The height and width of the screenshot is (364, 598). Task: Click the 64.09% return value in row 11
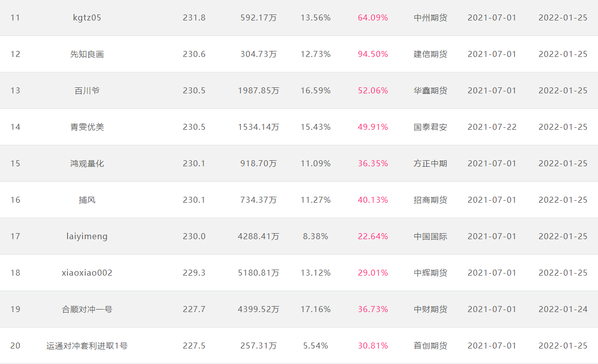coord(373,17)
